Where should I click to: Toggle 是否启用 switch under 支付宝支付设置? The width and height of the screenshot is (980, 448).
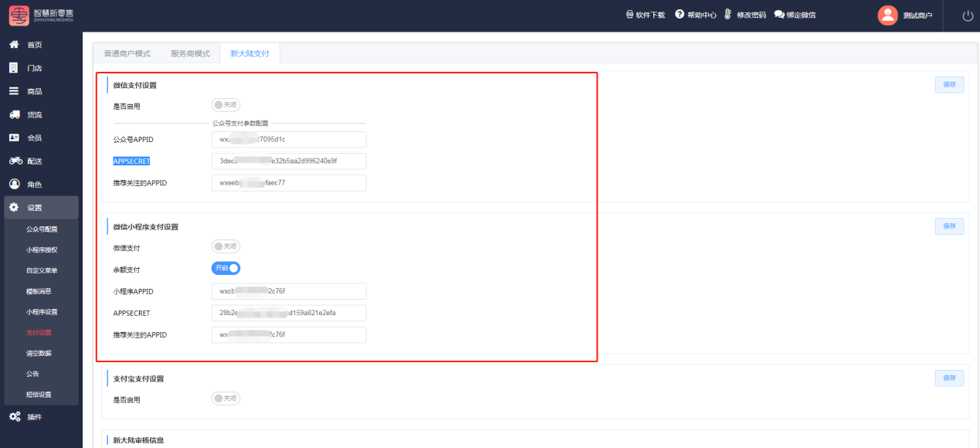tap(226, 399)
